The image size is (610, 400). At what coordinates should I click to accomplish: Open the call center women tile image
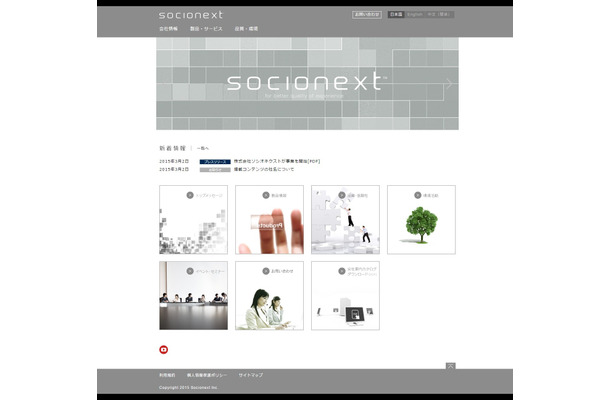(x=269, y=296)
